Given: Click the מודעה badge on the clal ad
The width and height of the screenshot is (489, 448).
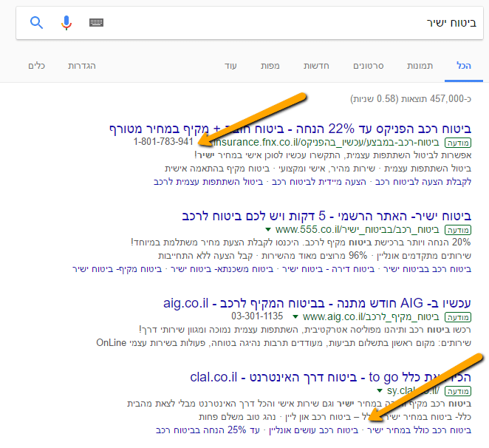Looking at the screenshot, I should 458,391.
